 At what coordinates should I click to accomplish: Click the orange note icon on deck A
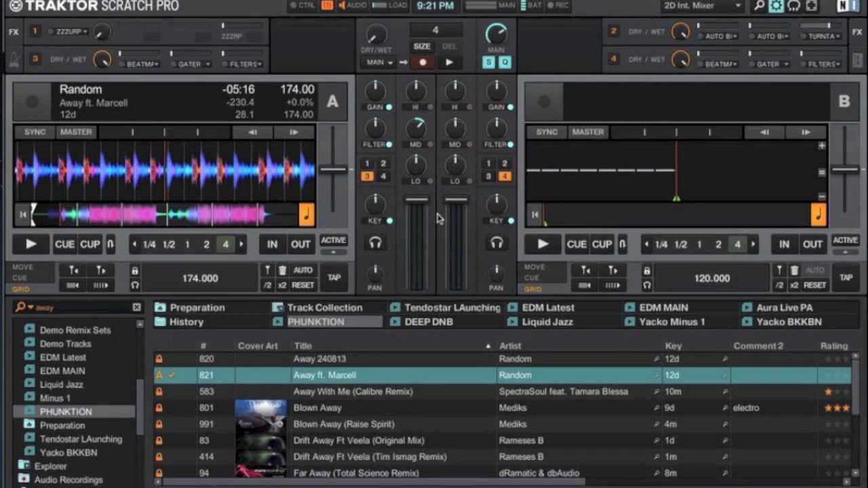click(307, 215)
